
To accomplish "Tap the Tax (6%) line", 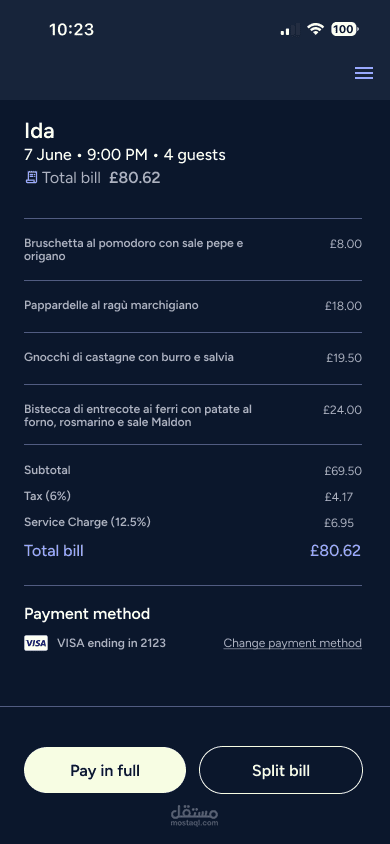I will [x=193, y=496].
